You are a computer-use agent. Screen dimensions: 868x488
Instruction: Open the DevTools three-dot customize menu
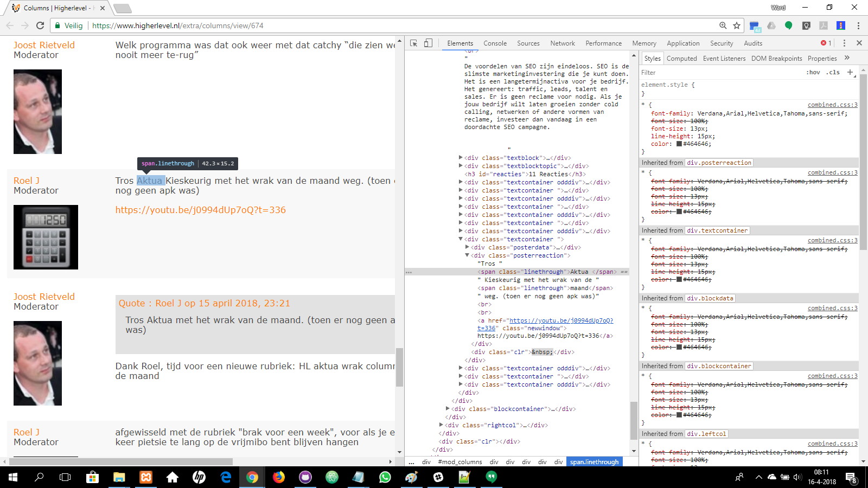844,43
